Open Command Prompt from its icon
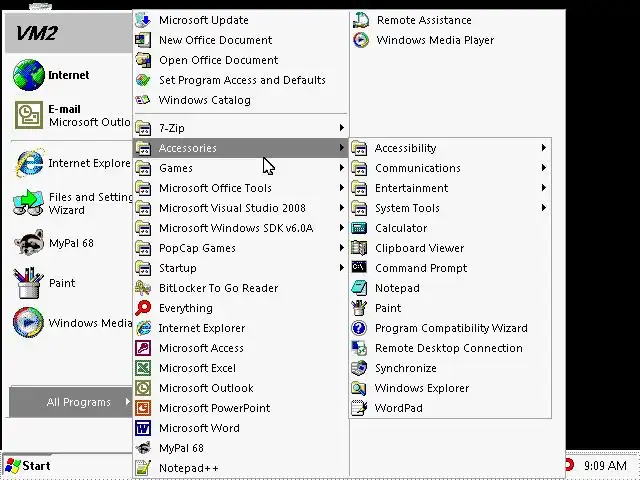640x480 pixels. (359, 268)
